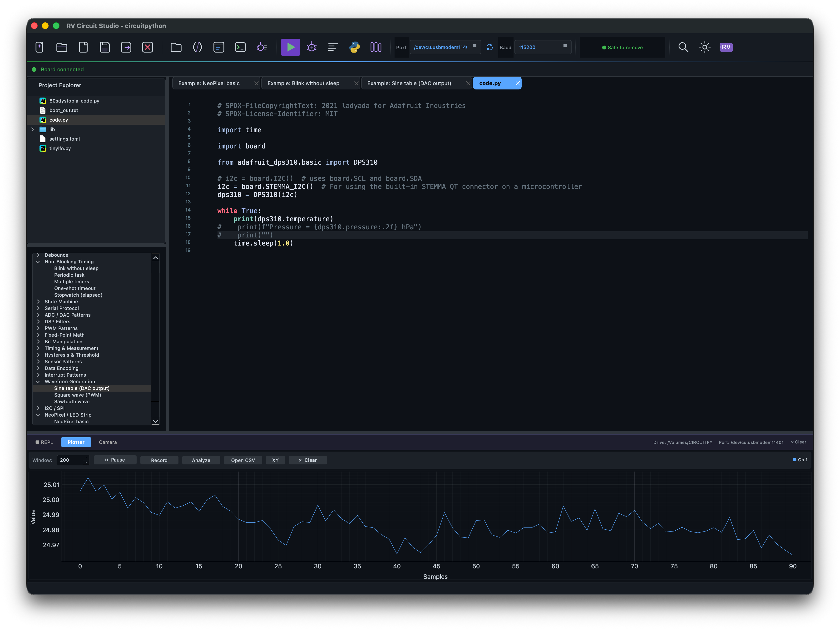The height and width of the screenshot is (630, 840).
Task: Select the Plotter tab
Action: coord(76,443)
